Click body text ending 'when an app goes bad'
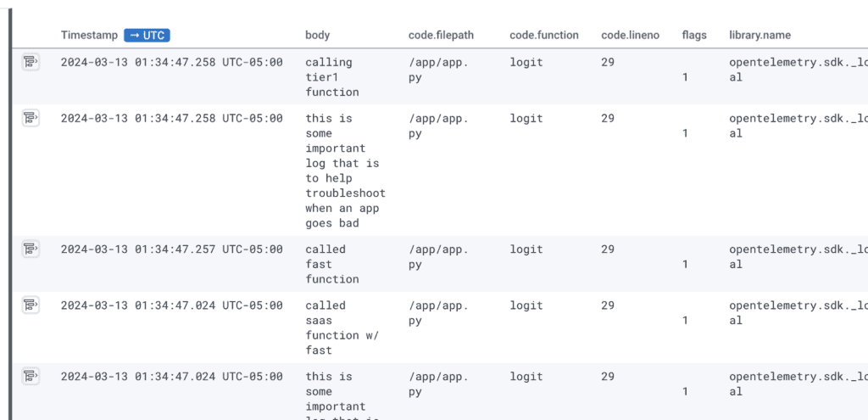The image size is (868, 420). [x=346, y=171]
